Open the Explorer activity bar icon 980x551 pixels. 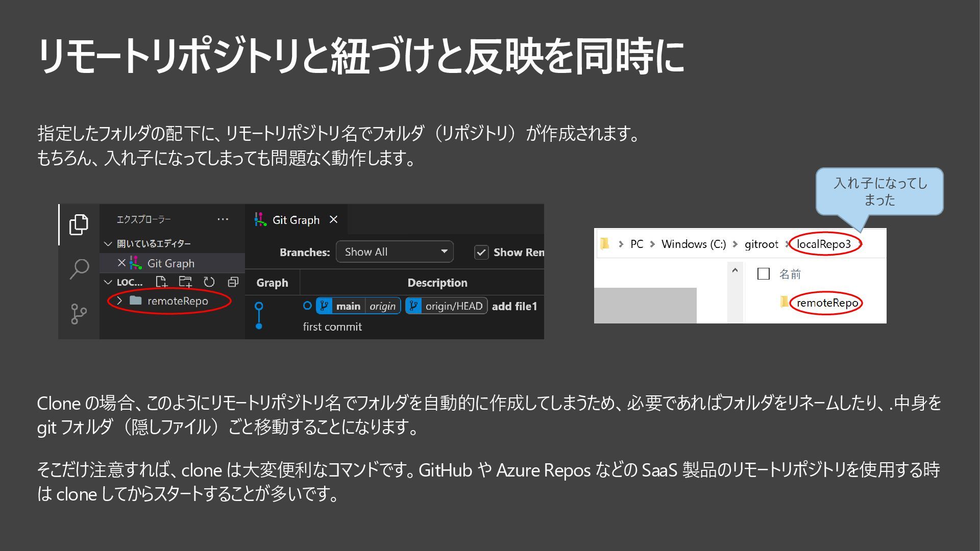[79, 224]
